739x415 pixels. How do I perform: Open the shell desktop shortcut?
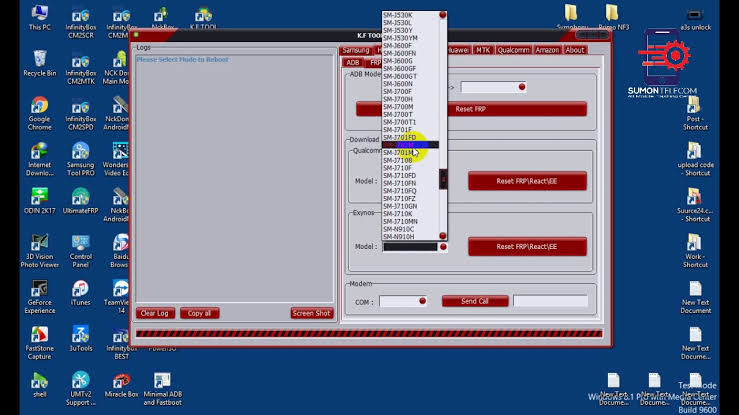[x=40, y=384]
